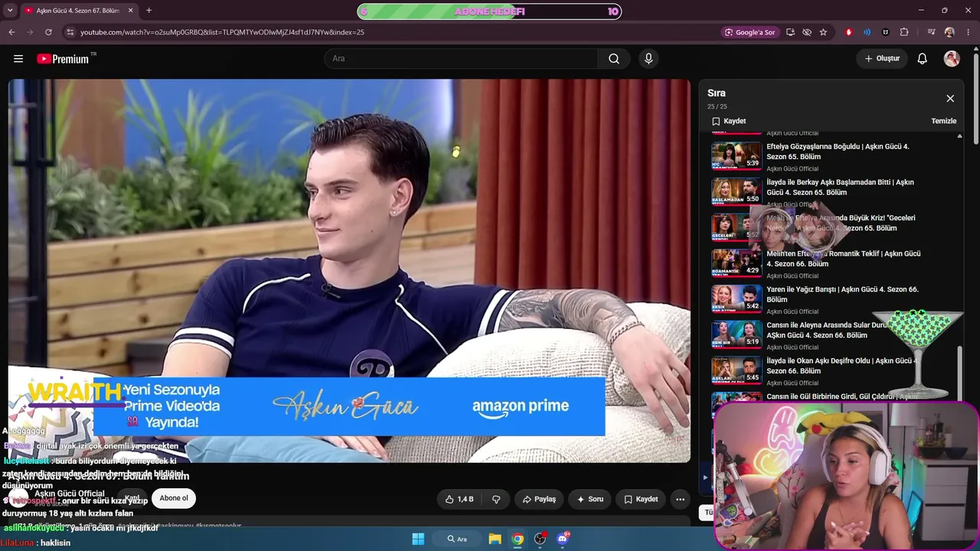
Task: Open Discord from the taskbar
Action: click(x=563, y=539)
